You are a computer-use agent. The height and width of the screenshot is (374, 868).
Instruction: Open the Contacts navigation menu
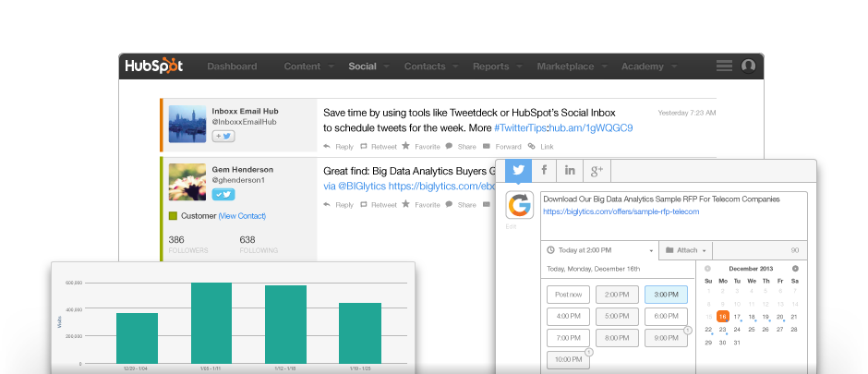coord(430,66)
